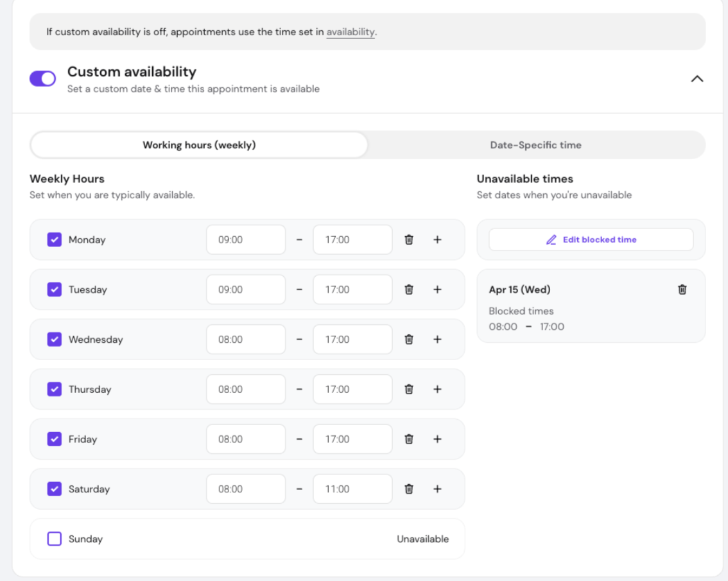Delete Monday's time slot with trash icon
The width and height of the screenshot is (728, 581).
[408, 239]
